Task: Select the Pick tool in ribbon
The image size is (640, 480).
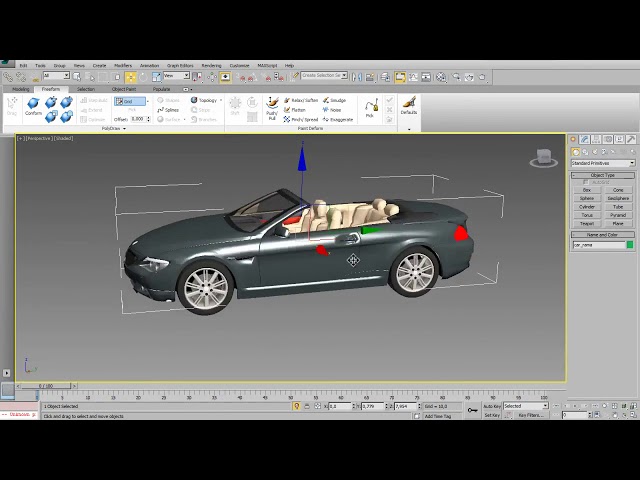Action: (x=370, y=109)
